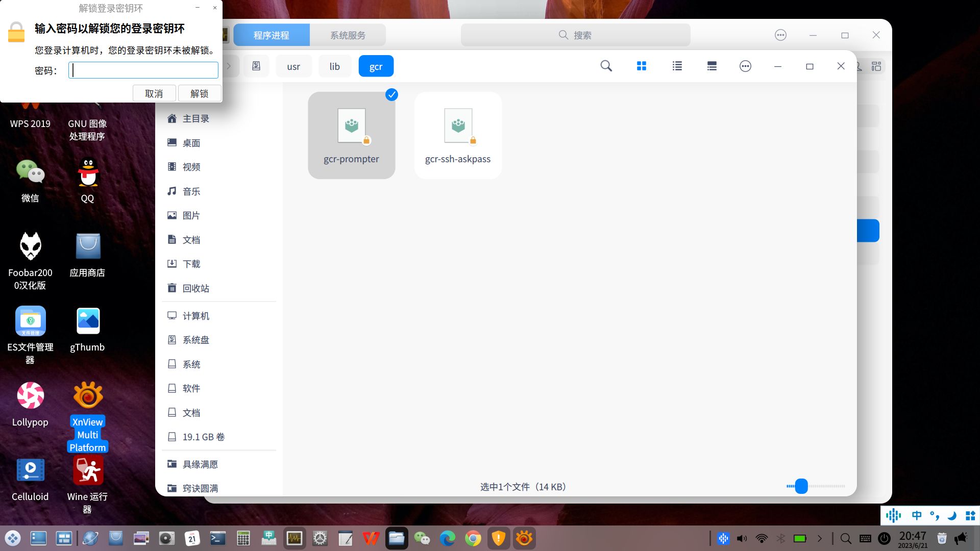Launch WeChat from the desktop
Screen dimensions: 980x551
tap(30, 173)
